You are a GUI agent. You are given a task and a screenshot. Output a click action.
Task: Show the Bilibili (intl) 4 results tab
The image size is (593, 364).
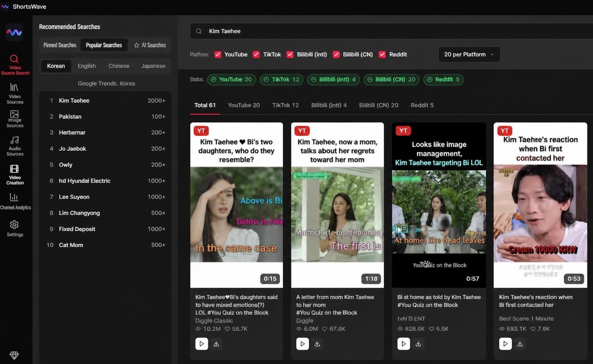click(x=329, y=105)
